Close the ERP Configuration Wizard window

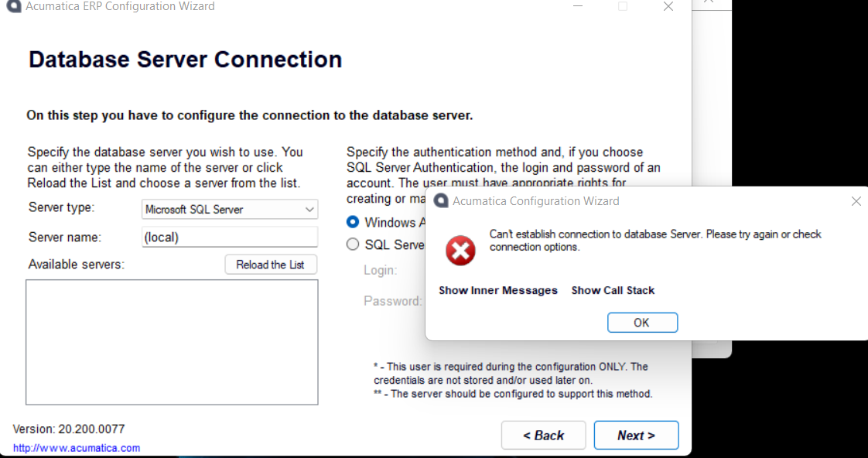click(x=668, y=6)
